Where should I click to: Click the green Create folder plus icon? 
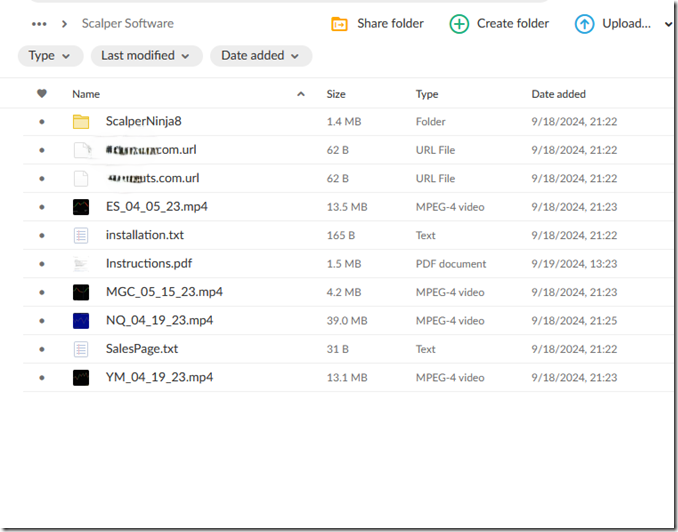(459, 24)
